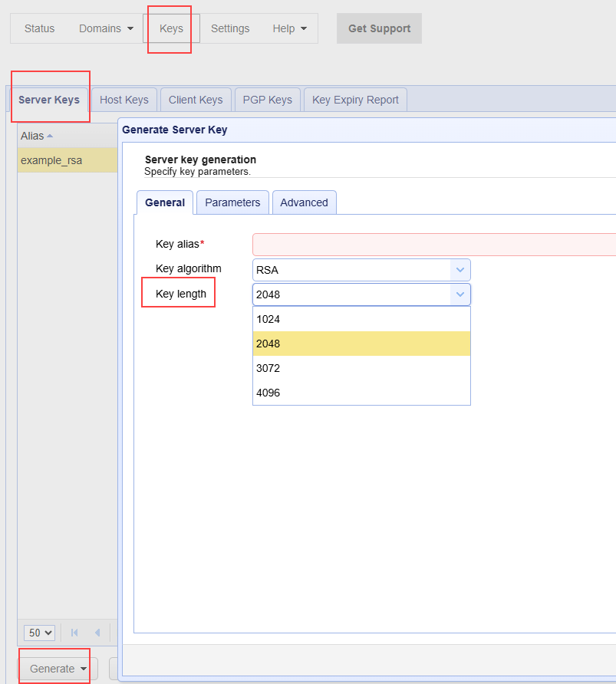
Task: Click the Generate button
Action: [x=50, y=668]
